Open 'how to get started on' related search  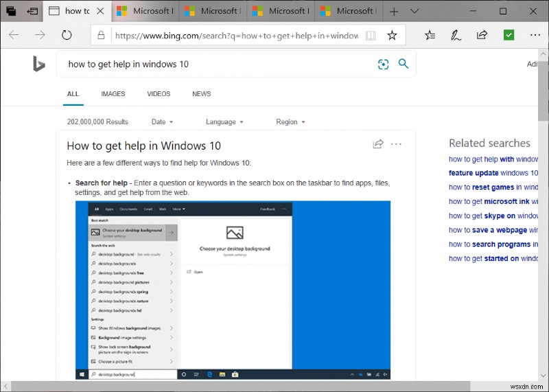click(493, 259)
